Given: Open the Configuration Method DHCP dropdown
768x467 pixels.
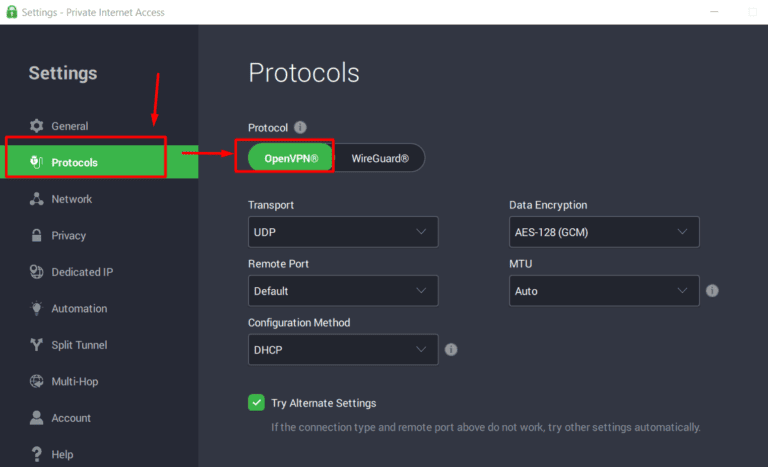Looking at the screenshot, I should pos(342,350).
